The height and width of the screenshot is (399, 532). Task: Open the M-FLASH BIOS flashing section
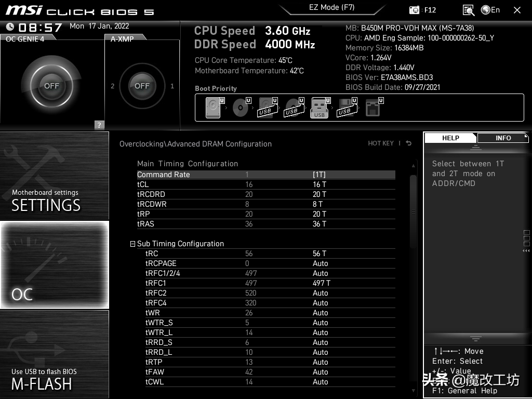point(55,354)
